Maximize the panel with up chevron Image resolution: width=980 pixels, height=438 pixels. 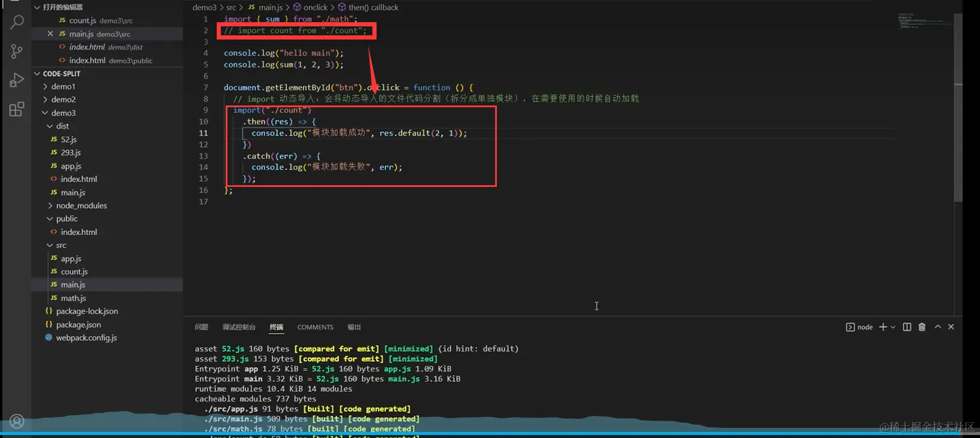pyautogui.click(x=937, y=327)
